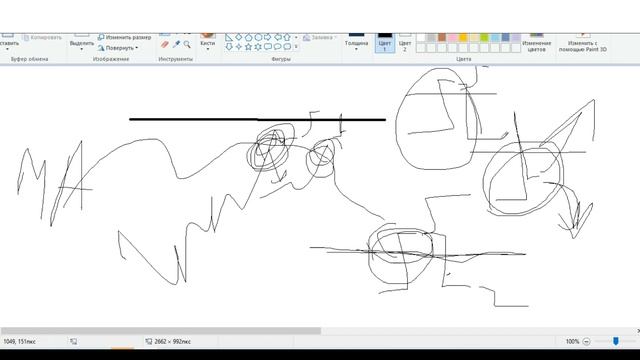This screenshot has width=640, height=360.
Task: Pick the steel blue color swatch
Action: [x=506, y=38]
